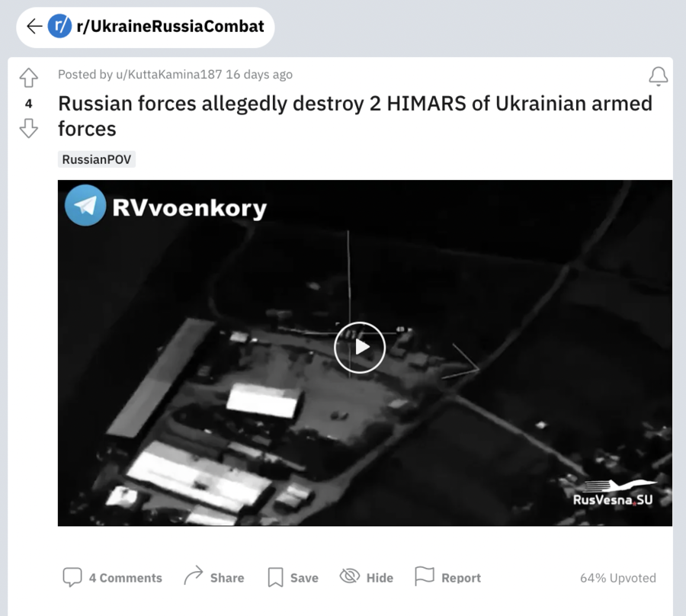The width and height of the screenshot is (686, 616).
Task: Select the RussianPOV flair tag
Action: pos(97,159)
